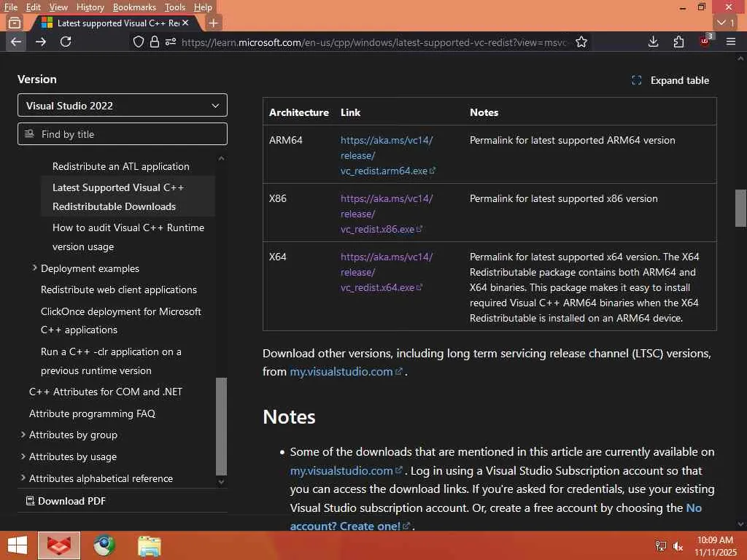Select the ARM64 architecture cell
This screenshot has height=560, width=747.
point(285,140)
